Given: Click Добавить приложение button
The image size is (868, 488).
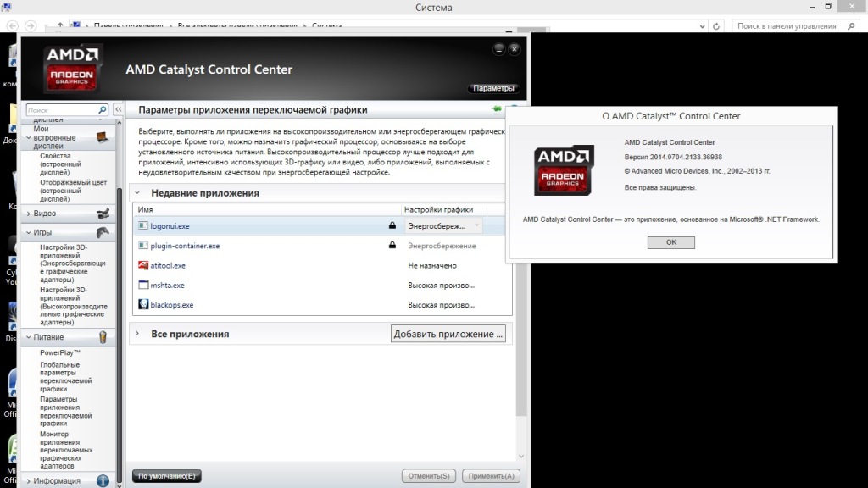Looking at the screenshot, I should 448,334.
